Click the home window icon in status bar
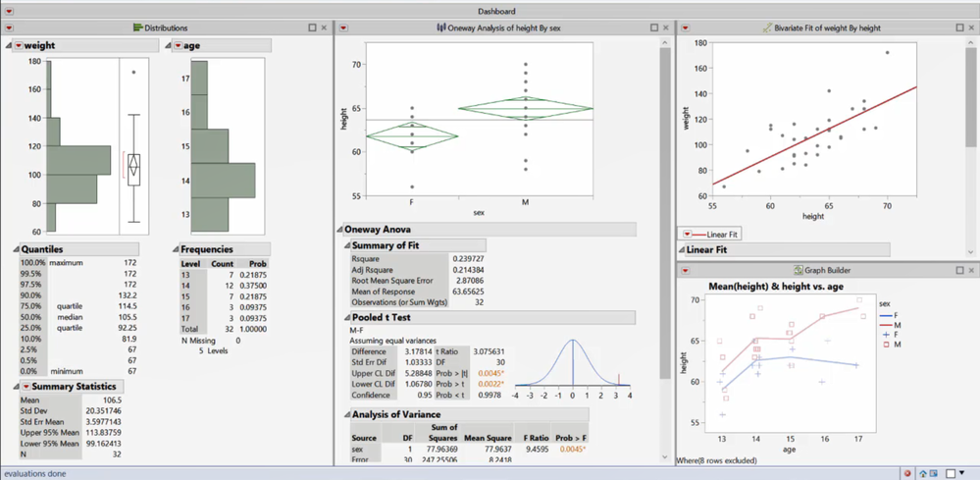980x480 pixels. (x=923, y=474)
